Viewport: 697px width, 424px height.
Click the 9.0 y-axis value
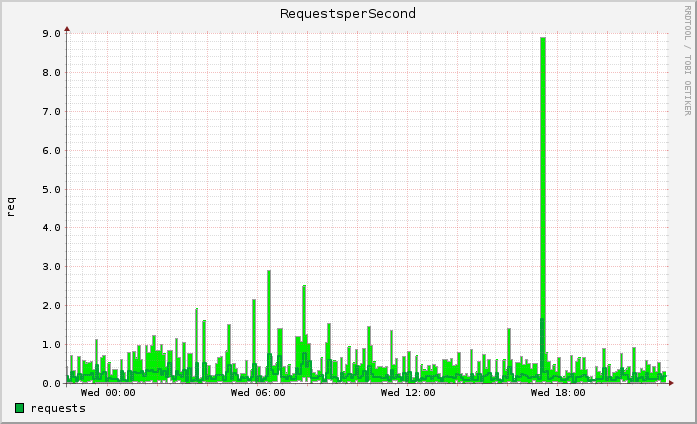[52, 34]
